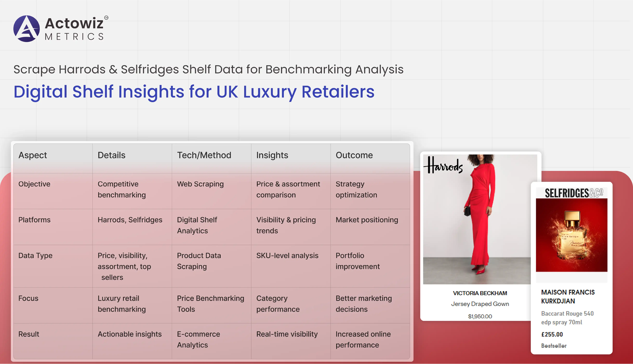Screen dimensions: 633x364
Task: Click the Bestseller label on Selfridges card
Action: point(554,346)
